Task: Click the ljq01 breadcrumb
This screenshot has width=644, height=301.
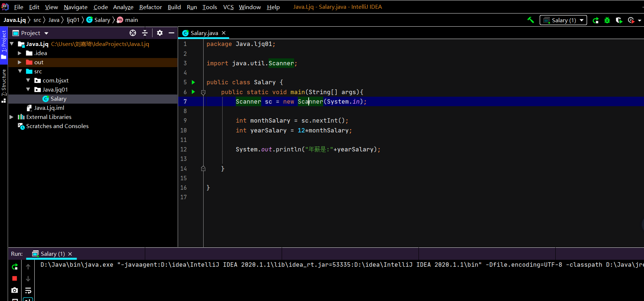Action: pos(73,20)
